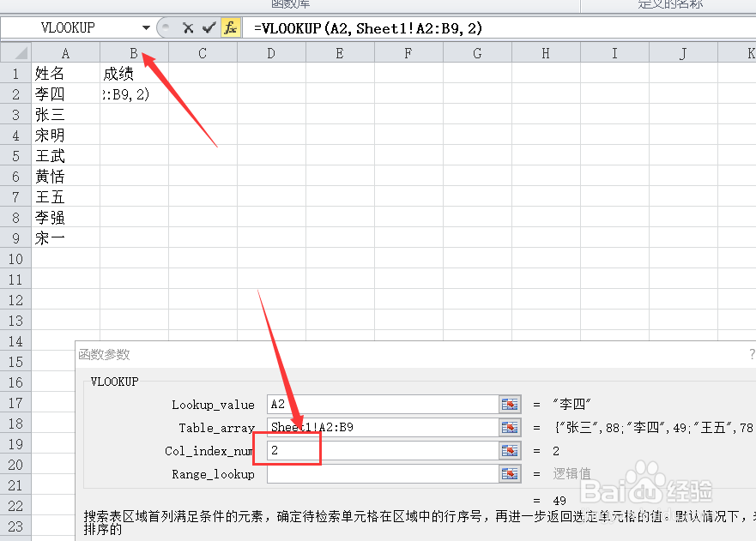Screen dimensions: 756x541
Task: Click the range selector icon beside Lookup_value
Action: [x=510, y=404]
